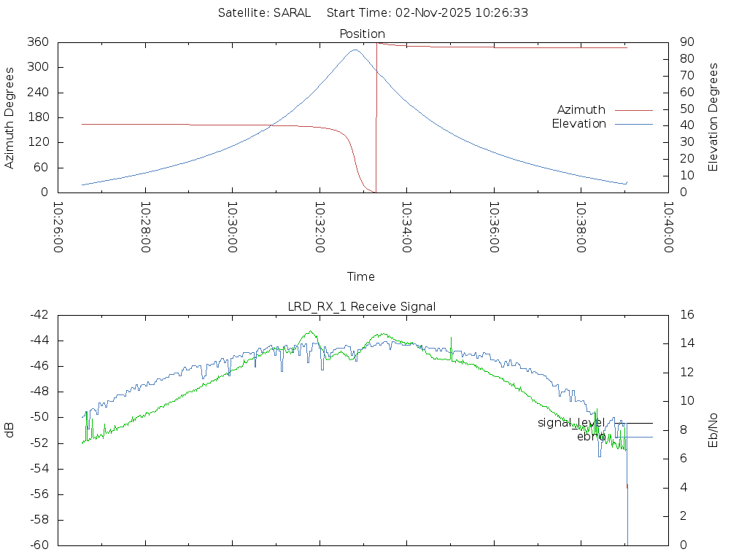The image size is (747, 560).
Task: Click the Satellite: SARAL header text
Action: click(264, 12)
